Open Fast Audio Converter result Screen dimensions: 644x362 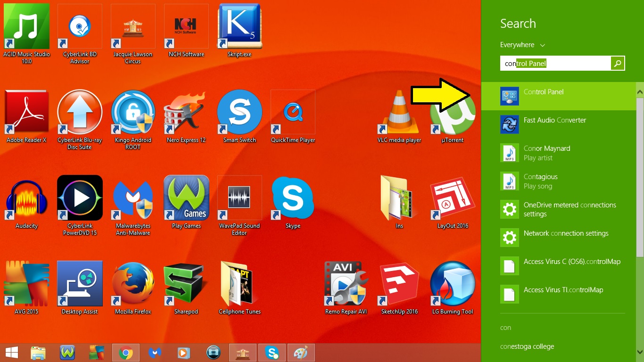coord(559,124)
